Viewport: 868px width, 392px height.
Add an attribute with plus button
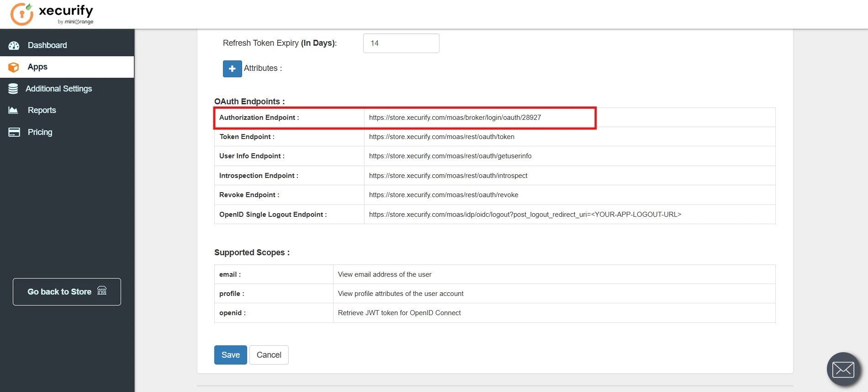(232, 69)
